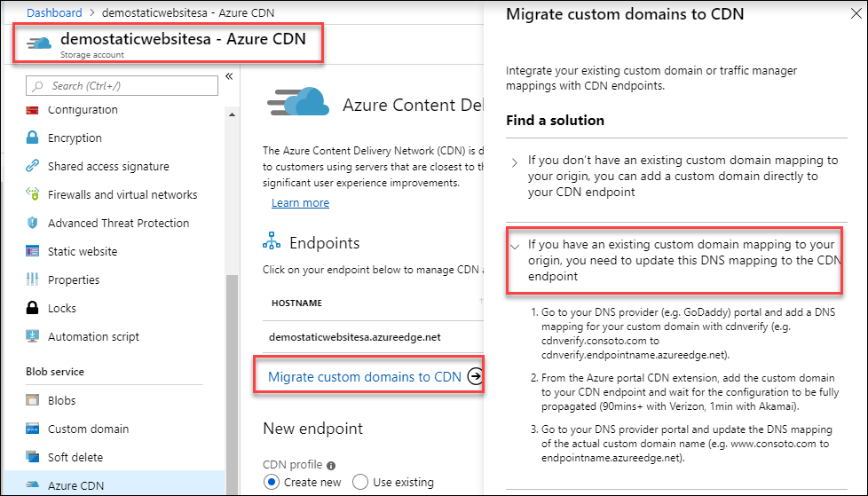This screenshot has height=496, width=868.
Task: Click the Firewalls and virtual networks icon
Action: (x=32, y=194)
